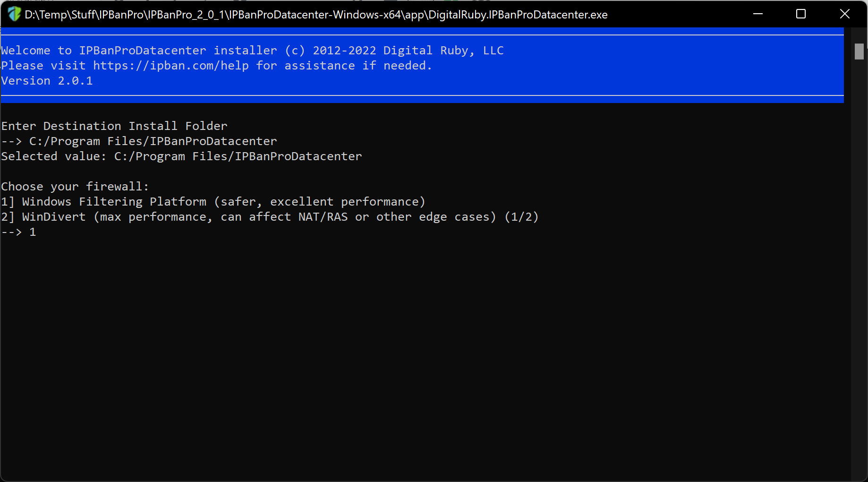
Task: Click the destination folder input line
Action: point(139,141)
